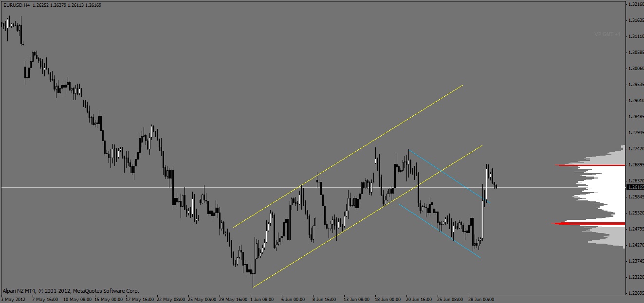Select the upper yellow channel trendline
The image size is (644, 303).
point(348,156)
